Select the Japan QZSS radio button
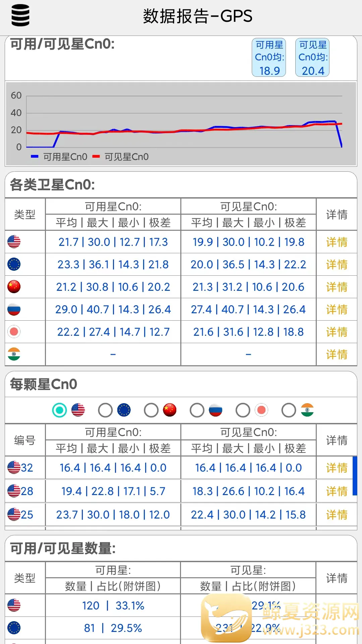The width and height of the screenshot is (362, 644). point(243,410)
